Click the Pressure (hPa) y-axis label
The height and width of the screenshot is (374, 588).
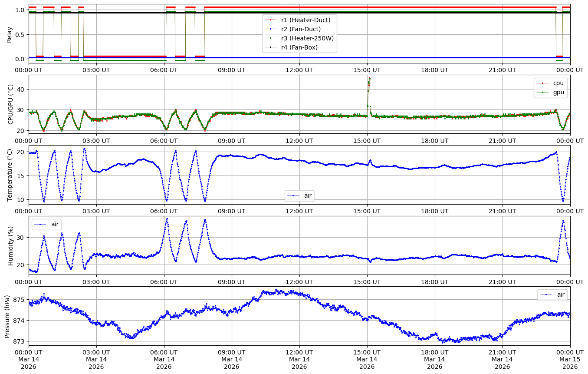tap(8, 316)
